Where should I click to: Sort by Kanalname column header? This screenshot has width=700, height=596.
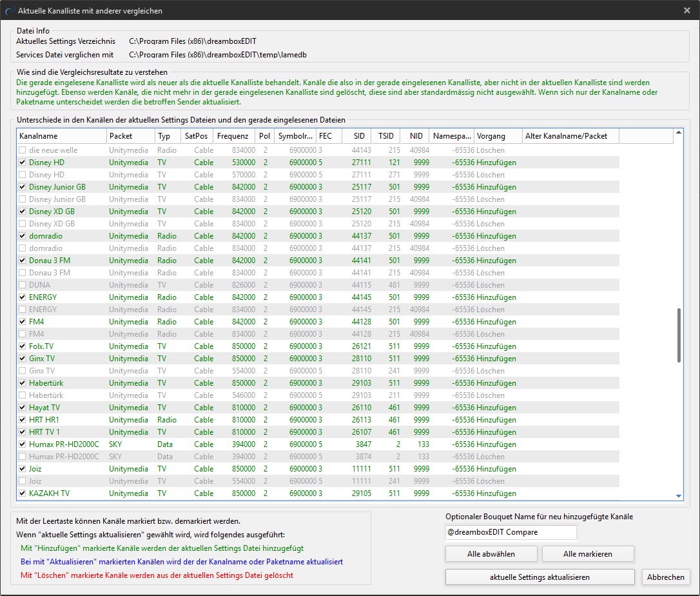62,136
